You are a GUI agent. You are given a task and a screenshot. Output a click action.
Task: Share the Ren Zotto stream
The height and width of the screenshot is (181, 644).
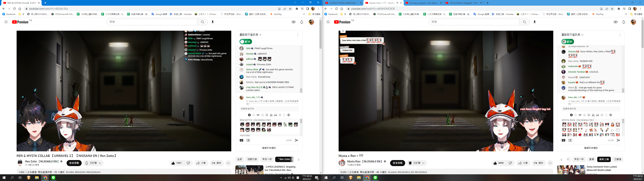click(201, 163)
